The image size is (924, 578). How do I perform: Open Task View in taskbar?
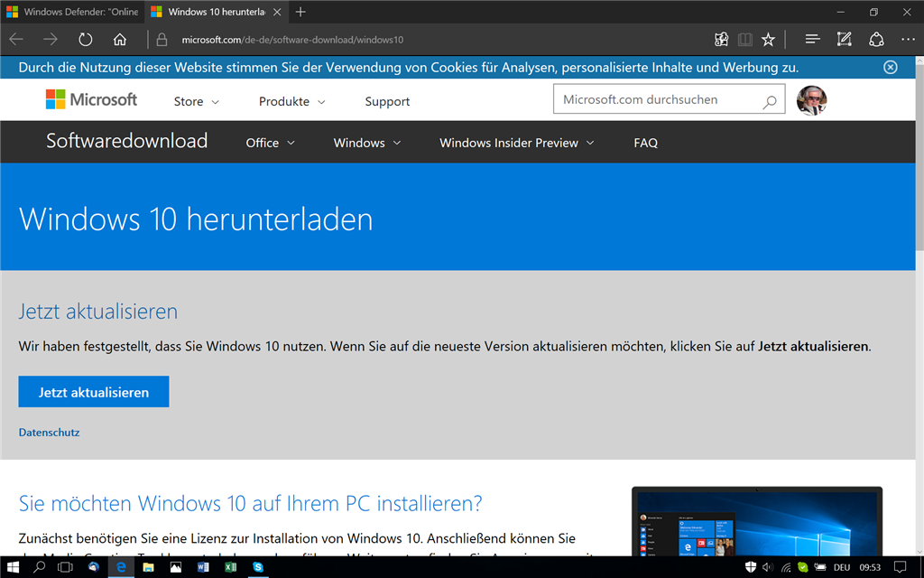click(x=65, y=567)
